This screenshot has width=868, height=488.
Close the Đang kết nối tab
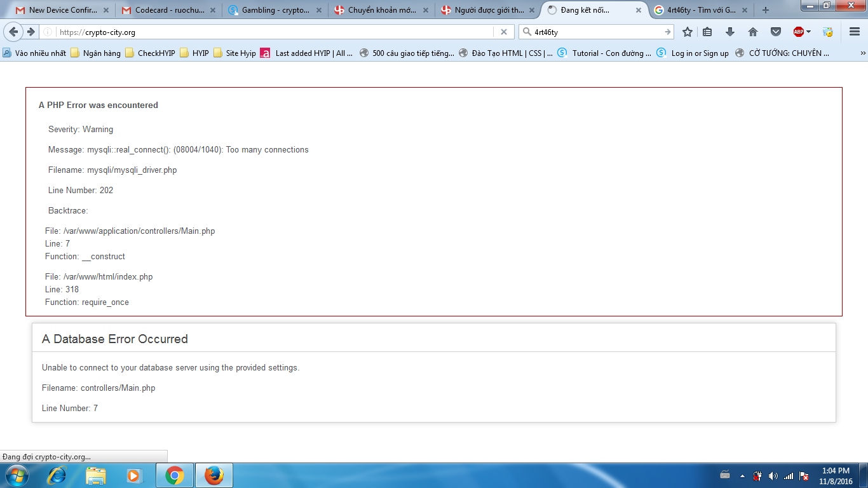pyautogui.click(x=638, y=10)
